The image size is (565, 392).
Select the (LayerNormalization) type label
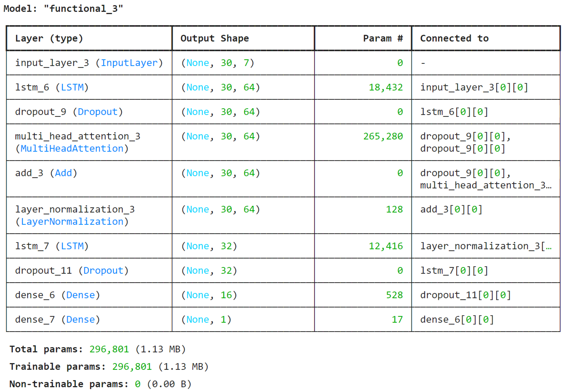[x=72, y=222]
